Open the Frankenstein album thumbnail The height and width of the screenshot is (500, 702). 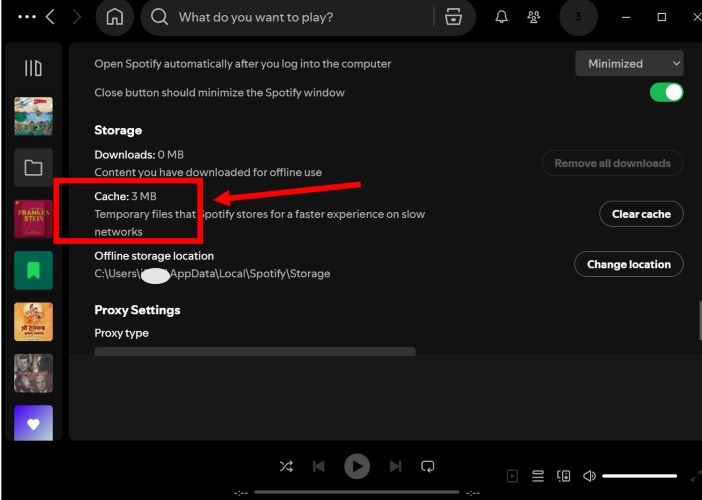coord(33,219)
